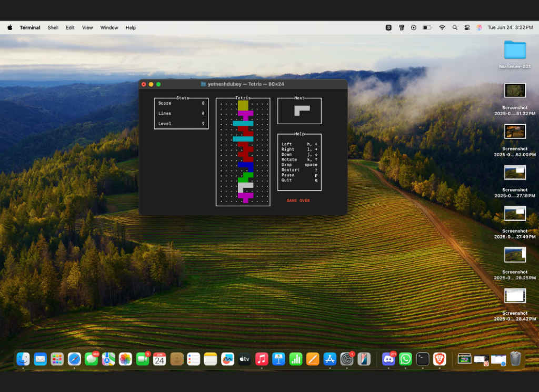Open Messages in the Dock
The image size is (539, 392).
tap(92, 359)
